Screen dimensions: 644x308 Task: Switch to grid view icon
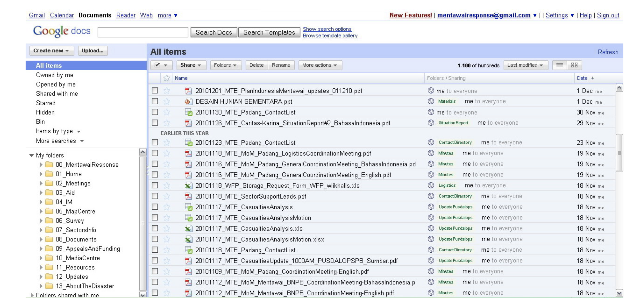tap(574, 65)
